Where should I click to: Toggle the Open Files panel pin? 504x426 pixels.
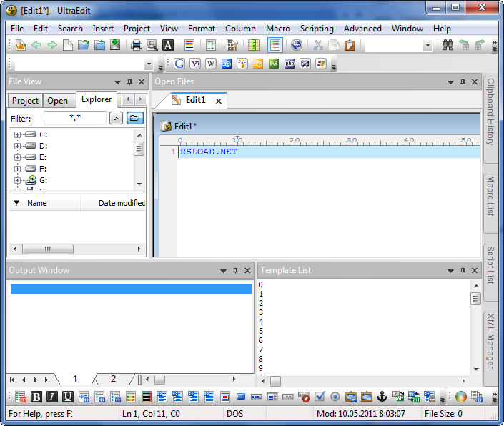463,82
